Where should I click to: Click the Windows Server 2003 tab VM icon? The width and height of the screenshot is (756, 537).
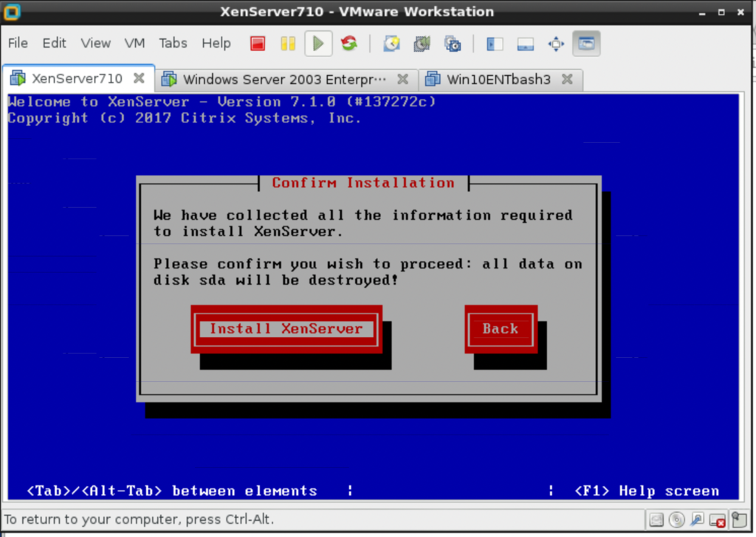169,79
